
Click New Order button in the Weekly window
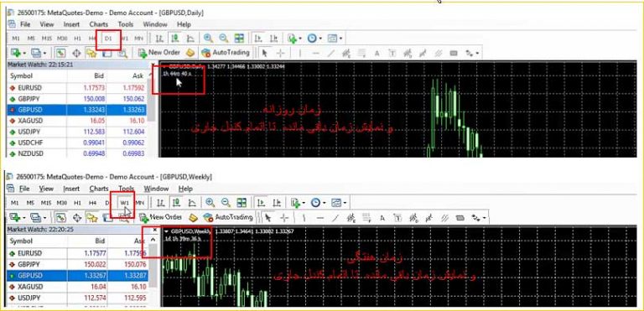[161, 217]
